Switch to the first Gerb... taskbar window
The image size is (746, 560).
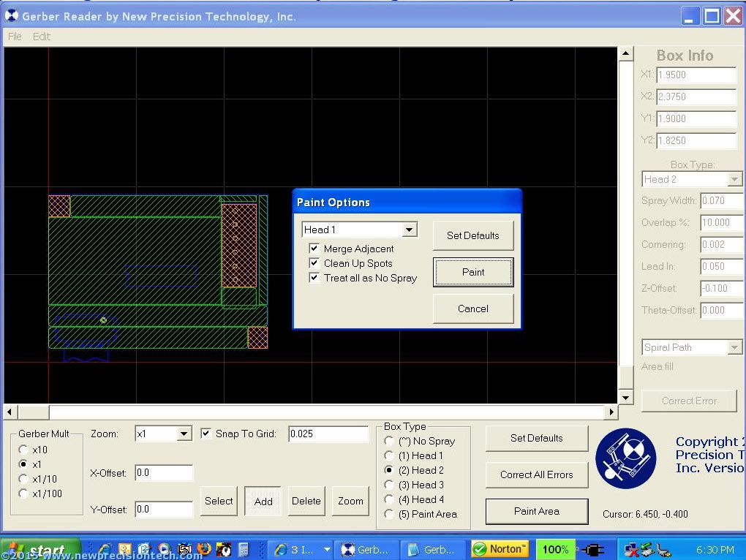(366, 550)
